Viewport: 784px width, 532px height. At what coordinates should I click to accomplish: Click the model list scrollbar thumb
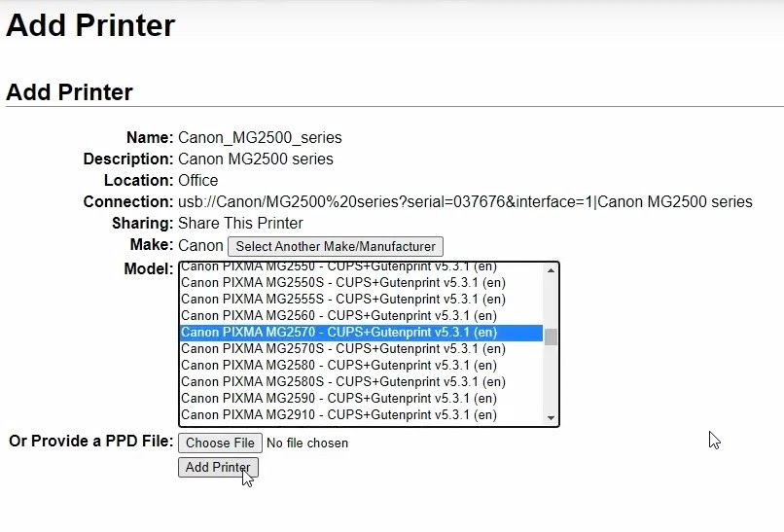[x=551, y=337]
